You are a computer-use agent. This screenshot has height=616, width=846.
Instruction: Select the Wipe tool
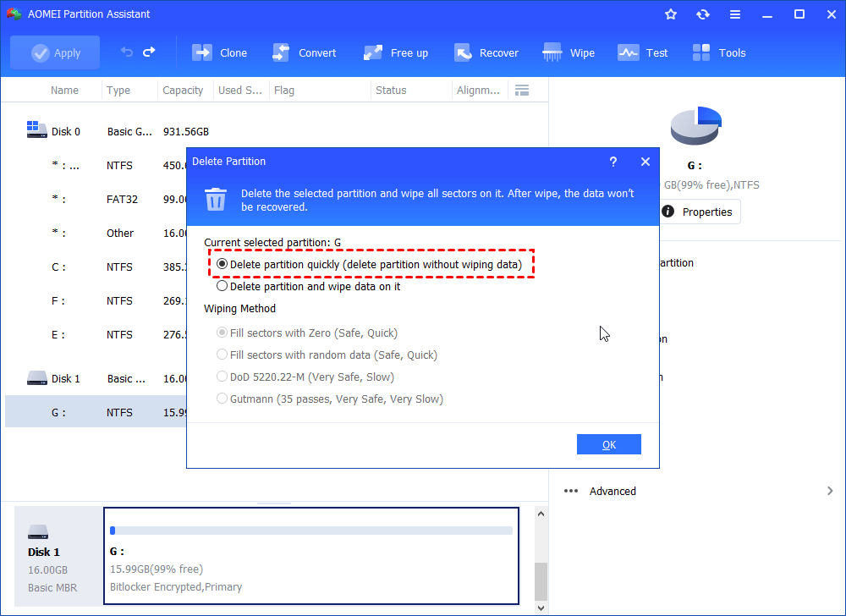[568, 52]
